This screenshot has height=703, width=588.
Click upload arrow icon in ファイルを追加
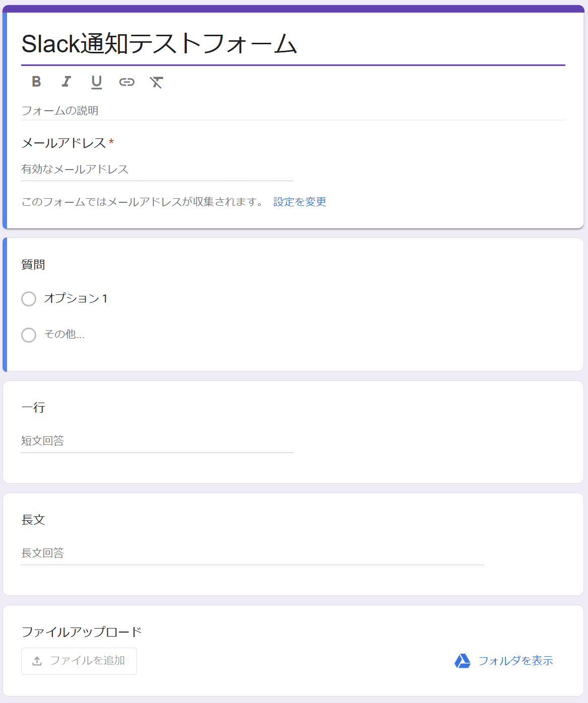[37, 661]
